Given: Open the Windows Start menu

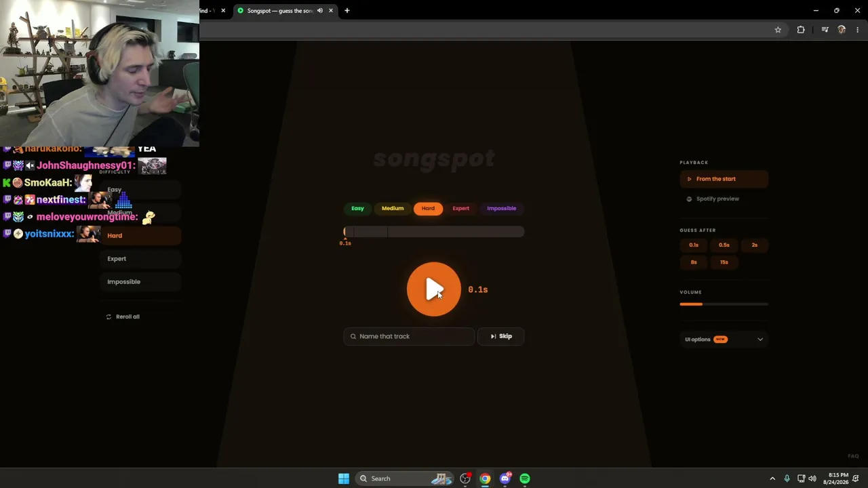Looking at the screenshot, I should point(344,479).
